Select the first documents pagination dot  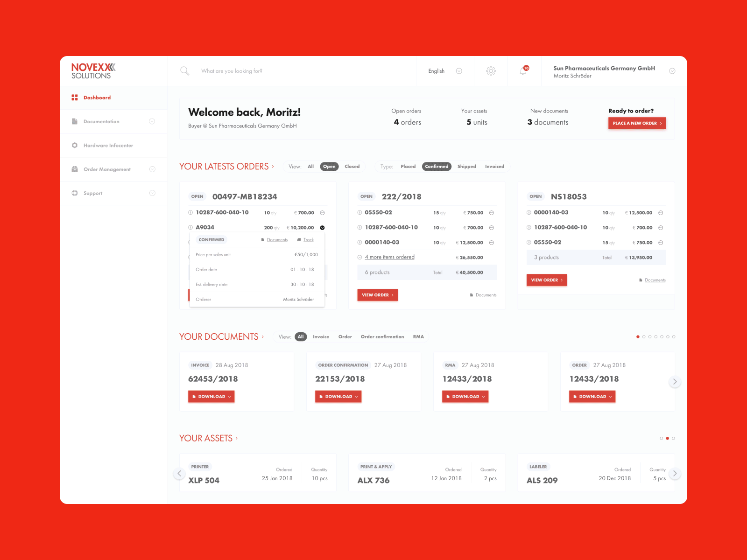(638, 336)
